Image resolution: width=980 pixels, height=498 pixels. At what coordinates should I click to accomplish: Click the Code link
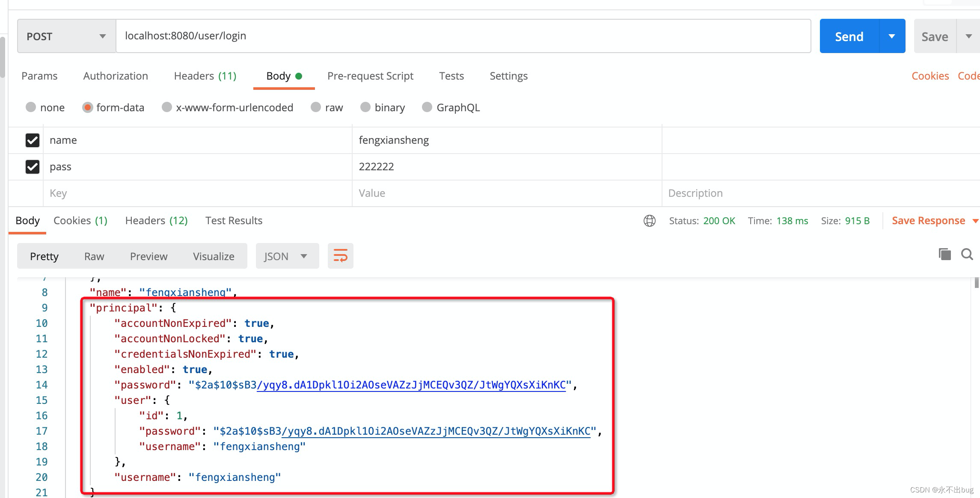pos(968,76)
